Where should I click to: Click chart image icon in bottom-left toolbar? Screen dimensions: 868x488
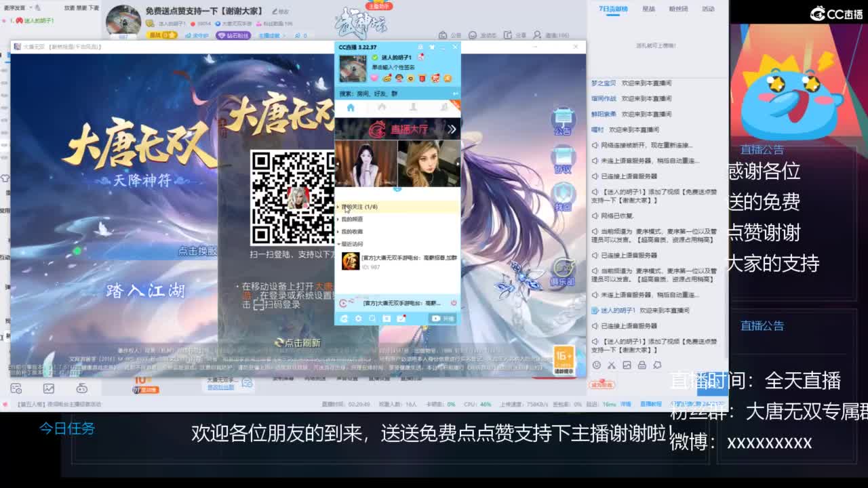point(49,388)
